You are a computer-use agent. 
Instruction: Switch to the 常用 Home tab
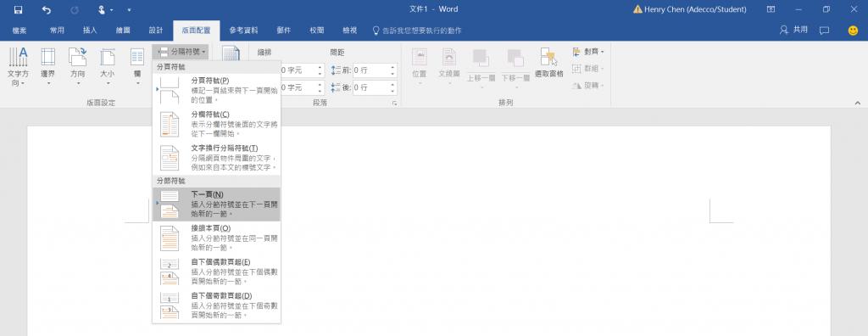(57, 31)
